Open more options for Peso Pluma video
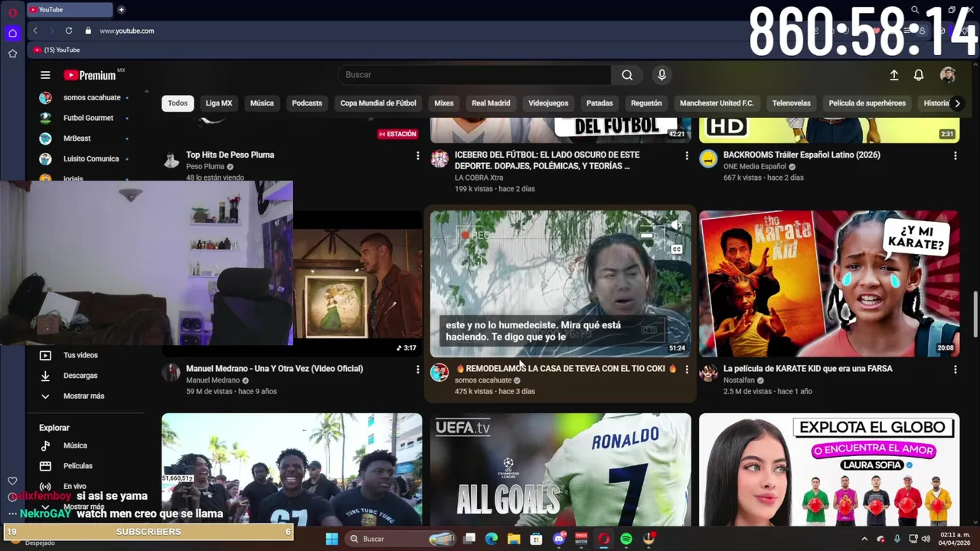Viewport: 980px width, 551px height. [417, 155]
